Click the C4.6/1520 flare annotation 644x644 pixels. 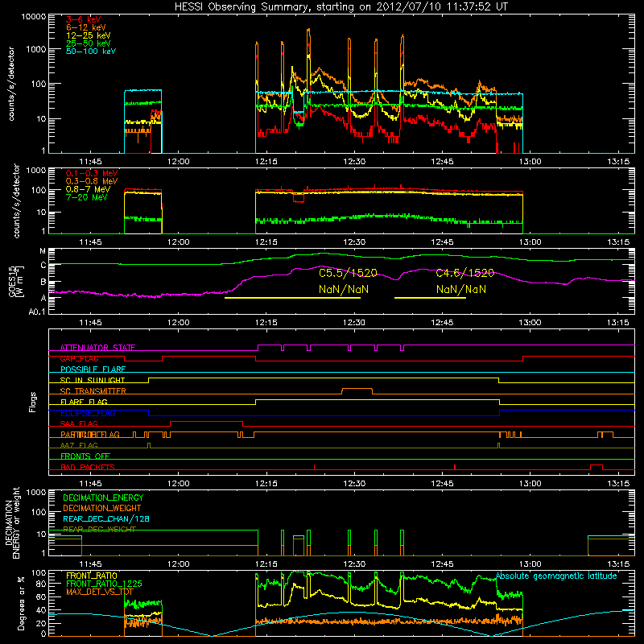(465, 273)
